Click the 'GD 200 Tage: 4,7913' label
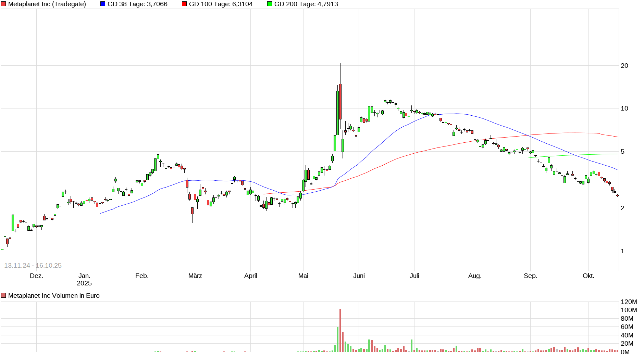The image size is (644, 359). coord(306,4)
